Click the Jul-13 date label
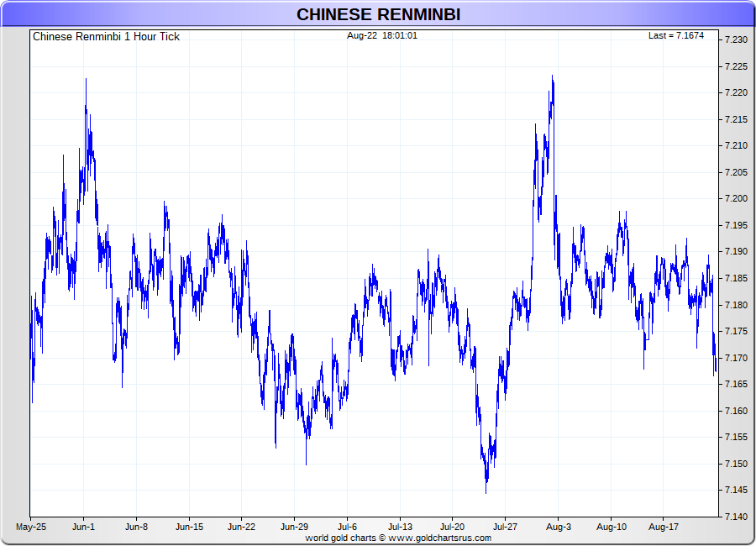756x546 pixels. [400, 528]
